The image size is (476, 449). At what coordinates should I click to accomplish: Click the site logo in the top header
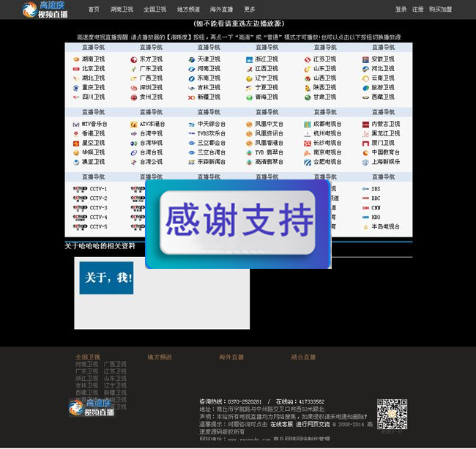[45, 10]
